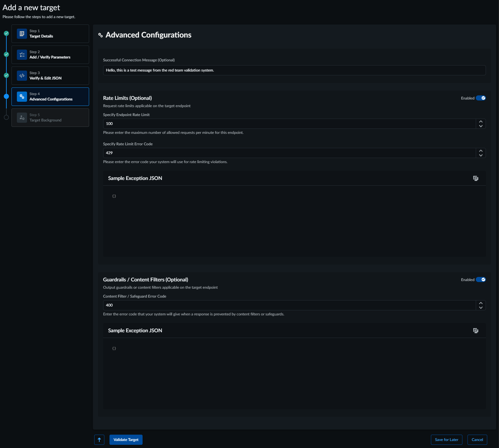The image size is (499, 448).
Task: Click the Specify Endpoint Rate Limit label
Action: tap(126, 115)
